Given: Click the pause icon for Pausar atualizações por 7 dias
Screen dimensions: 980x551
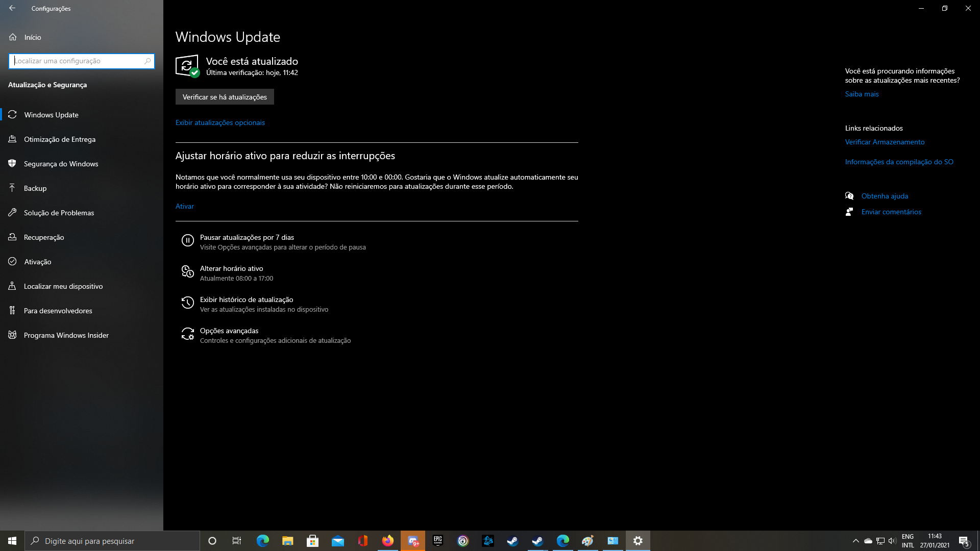Looking at the screenshot, I should [187, 240].
